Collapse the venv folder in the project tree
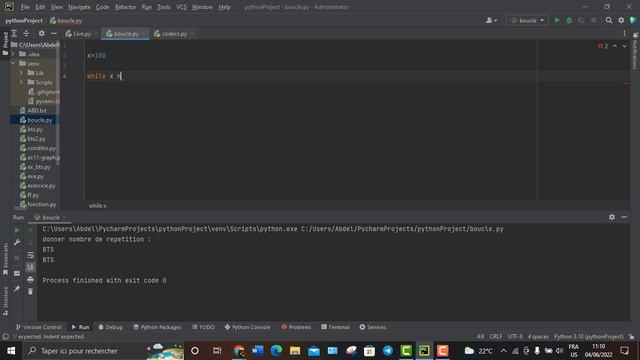This screenshot has height=360, width=640. [13, 64]
